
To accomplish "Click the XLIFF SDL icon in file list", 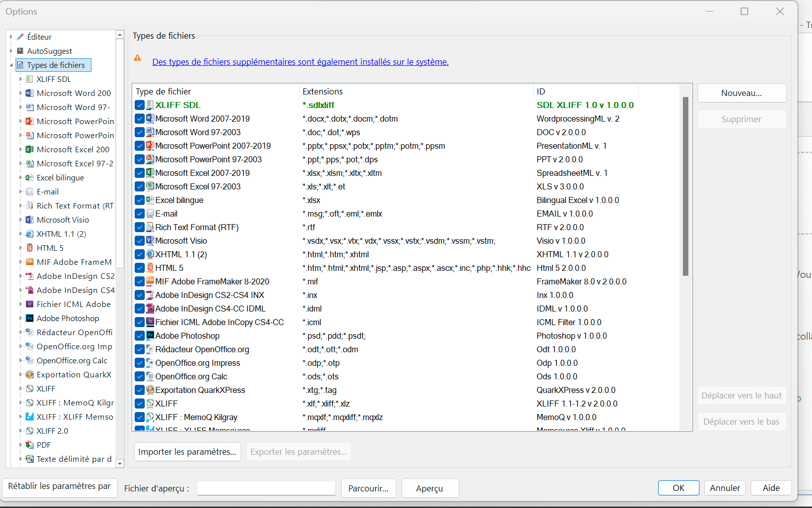I will click(x=150, y=105).
